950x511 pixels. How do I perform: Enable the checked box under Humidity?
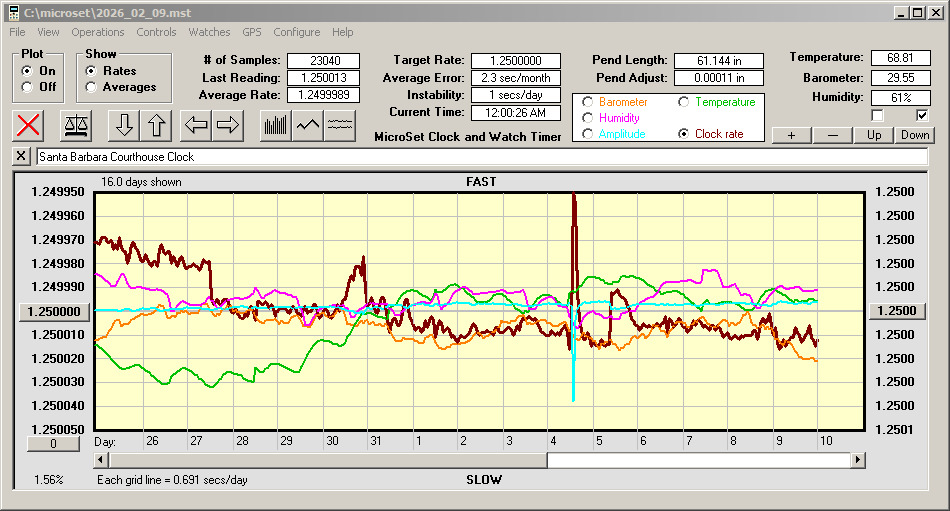(922, 115)
